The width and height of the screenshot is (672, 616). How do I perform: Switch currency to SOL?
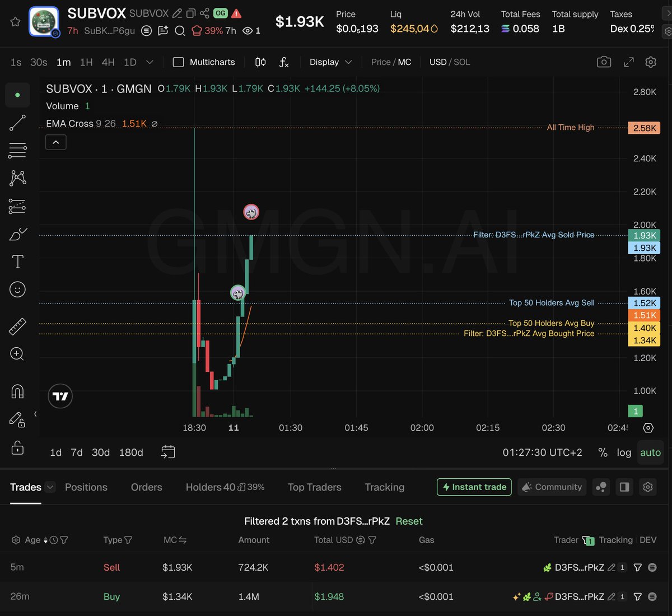pyautogui.click(x=462, y=62)
